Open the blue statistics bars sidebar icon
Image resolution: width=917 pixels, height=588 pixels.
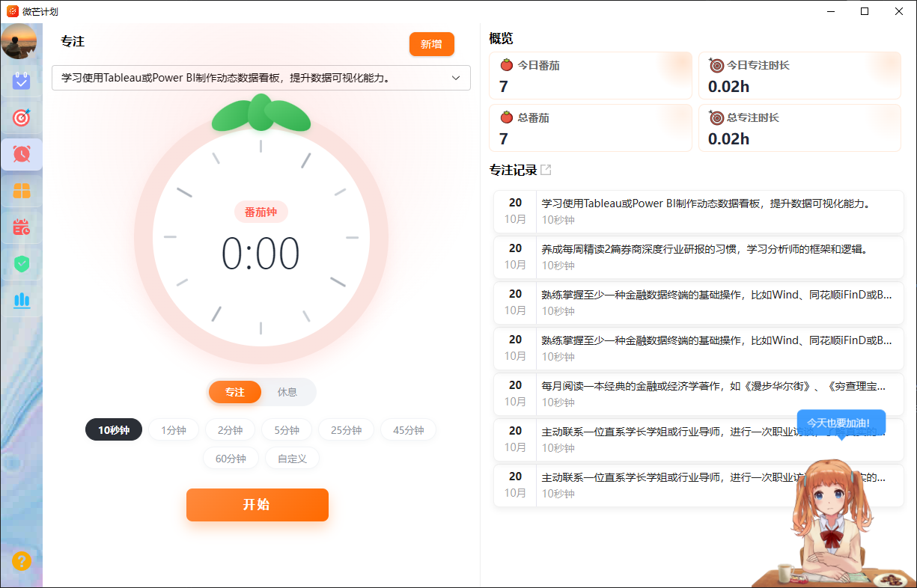22,301
